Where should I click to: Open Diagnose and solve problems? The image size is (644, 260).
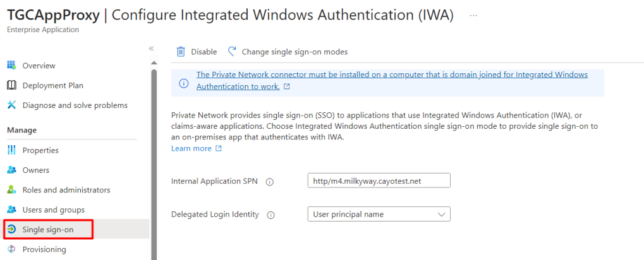(x=75, y=105)
